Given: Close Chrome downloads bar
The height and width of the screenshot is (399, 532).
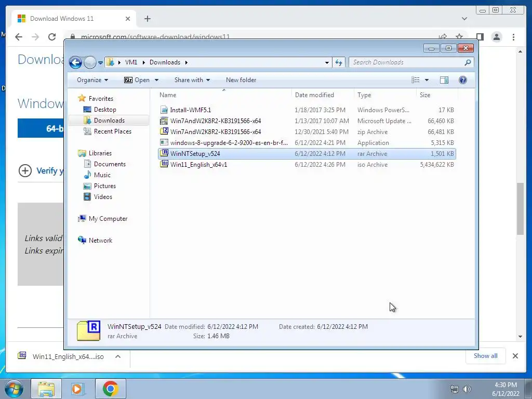Looking at the screenshot, I should [x=515, y=356].
